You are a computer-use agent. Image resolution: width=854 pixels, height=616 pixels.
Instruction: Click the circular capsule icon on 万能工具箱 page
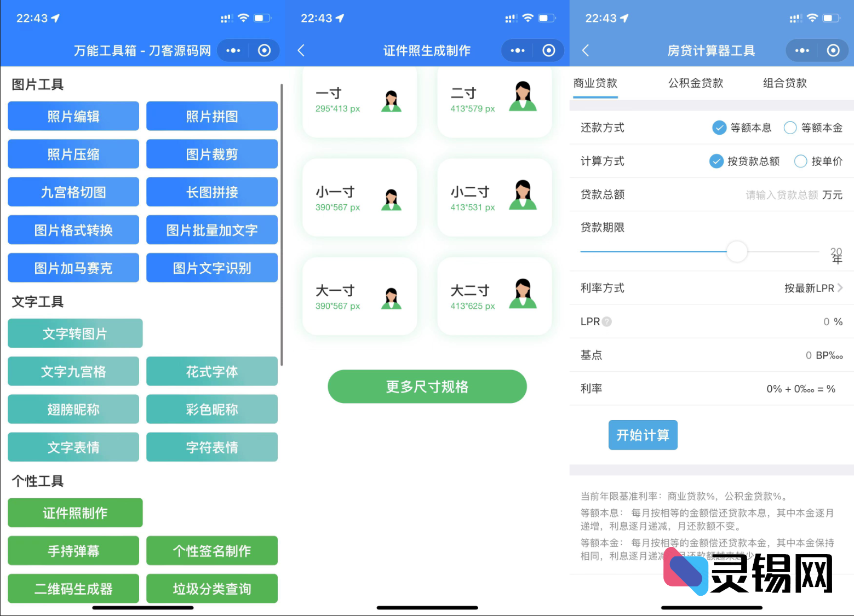click(264, 50)
